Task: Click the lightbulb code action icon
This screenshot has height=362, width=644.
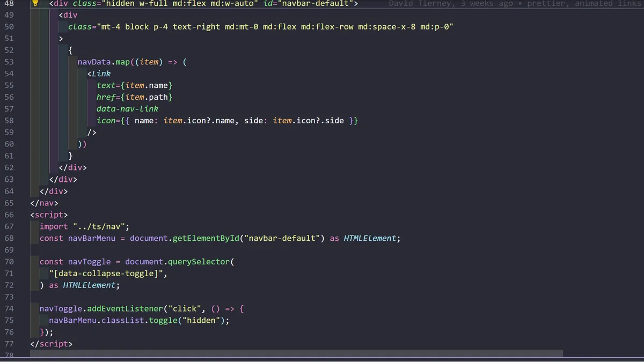Action: click(x=35, y=3)
